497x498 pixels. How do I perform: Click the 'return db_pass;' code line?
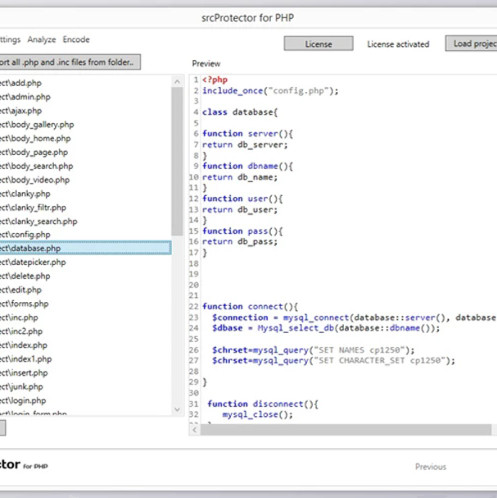click(x=240, y=242)
